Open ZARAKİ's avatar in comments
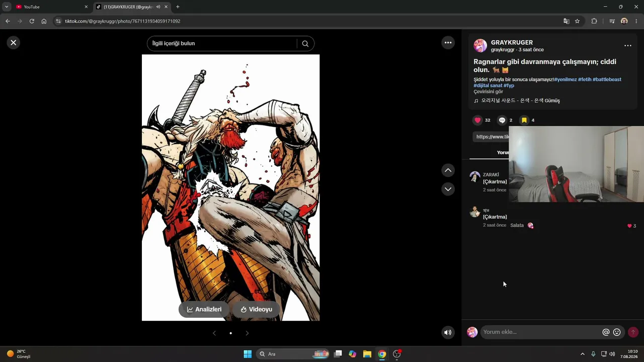 tap(475, 177)
